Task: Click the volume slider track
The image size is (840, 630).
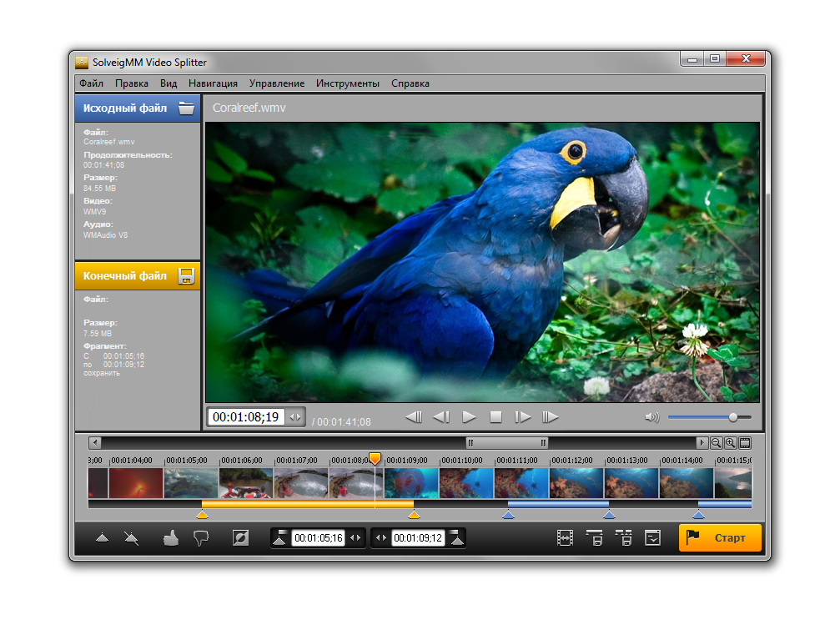Action: (699, 417)
